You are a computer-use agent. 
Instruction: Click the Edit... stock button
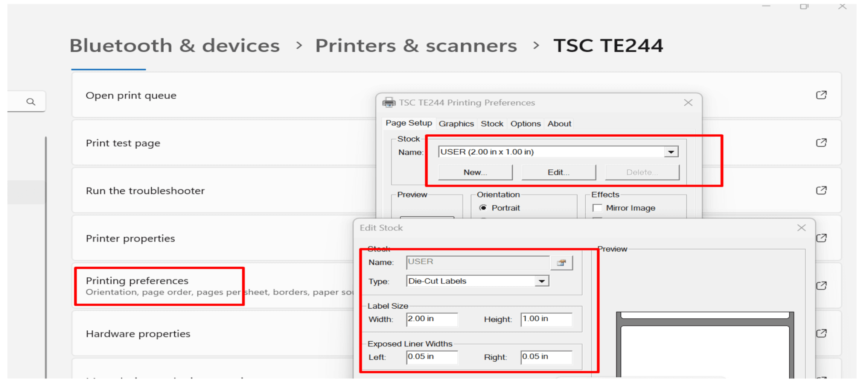(559, 172)
